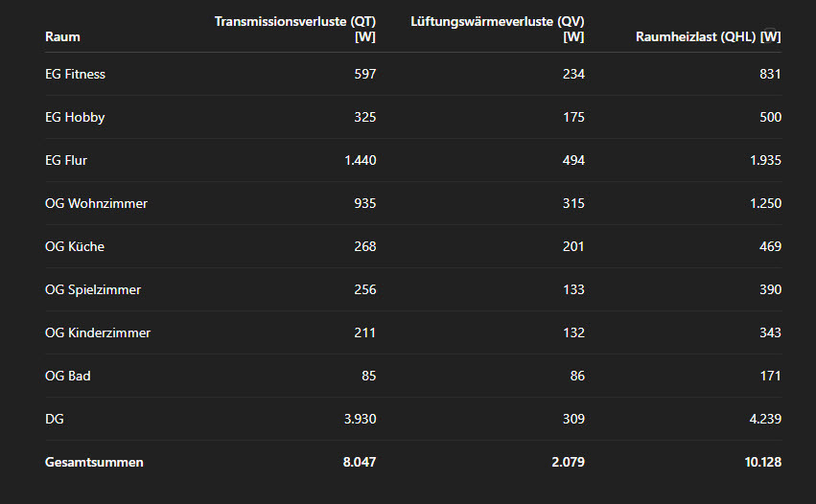Select the EG Hobby row label
Image resolution: width=816 pixels, height=504 pixels.
tap(75, 117)
